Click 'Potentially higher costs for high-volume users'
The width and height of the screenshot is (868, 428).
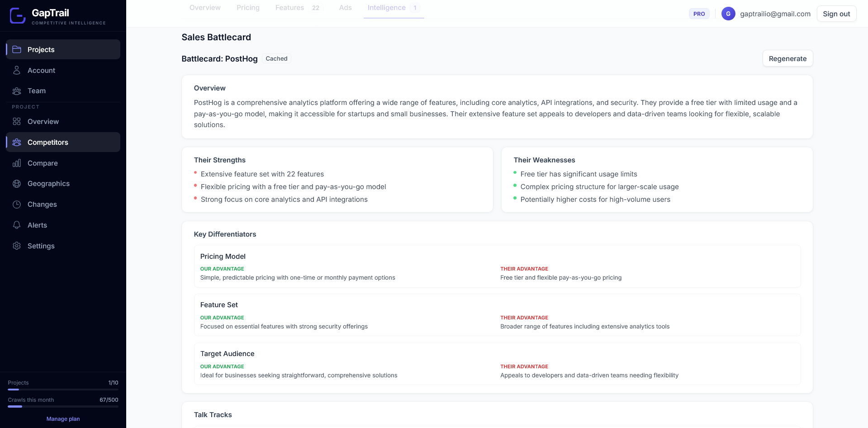click(595, 200)
